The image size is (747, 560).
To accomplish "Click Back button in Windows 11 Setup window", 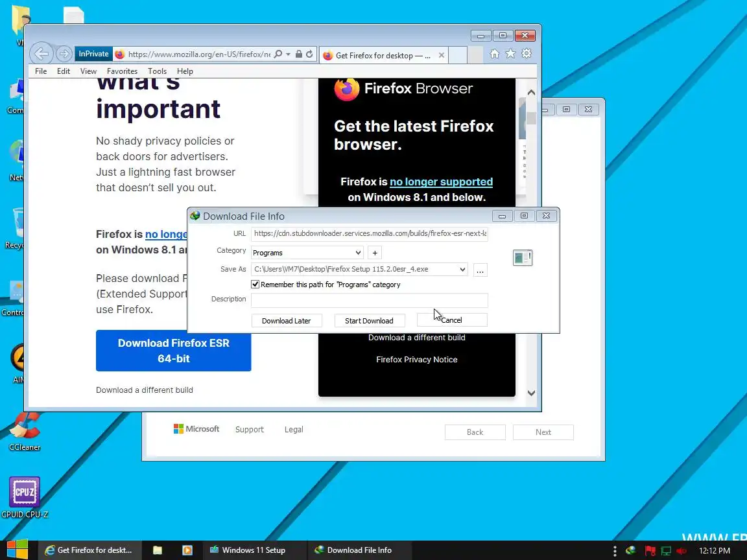I will [x=475, y=432].
